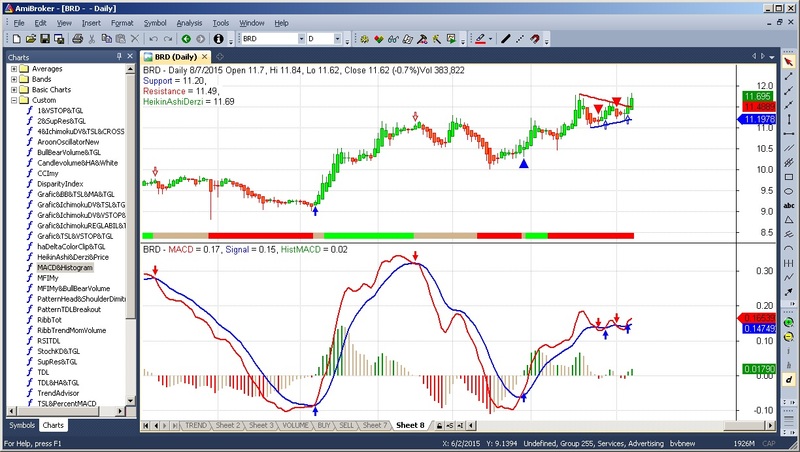Expand the Averages folder
The image size is (800, 452).
(14, 69)
